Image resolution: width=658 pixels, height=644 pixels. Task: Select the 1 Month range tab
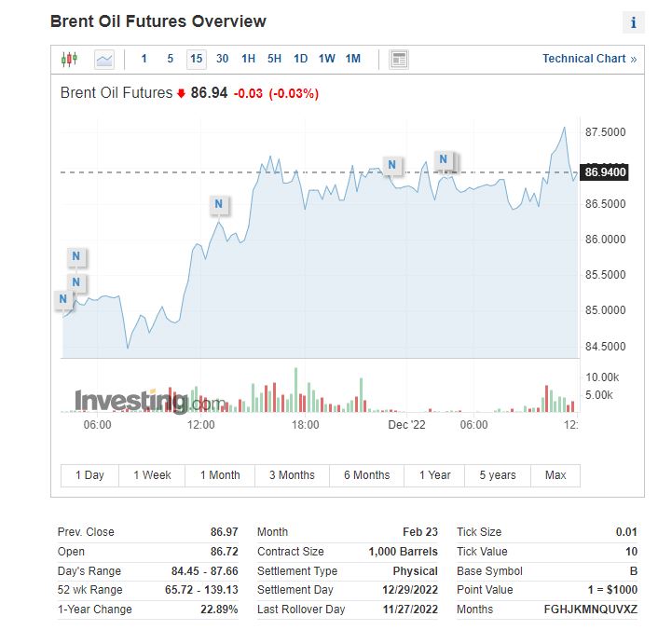[x=220, y=475]
